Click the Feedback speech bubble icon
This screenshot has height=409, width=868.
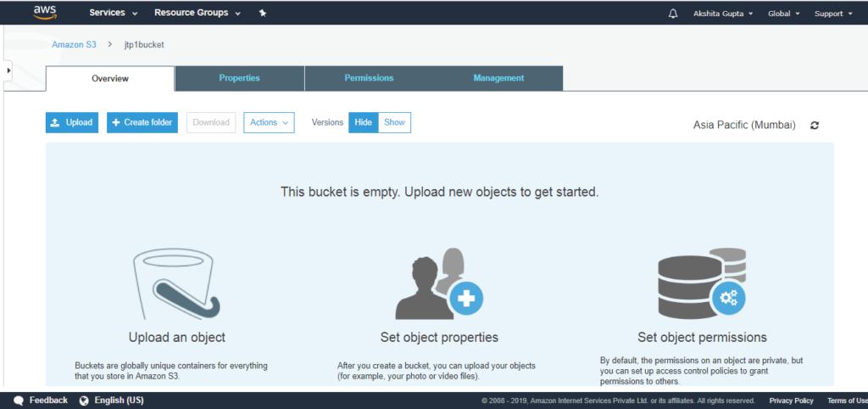click(19, 401)
